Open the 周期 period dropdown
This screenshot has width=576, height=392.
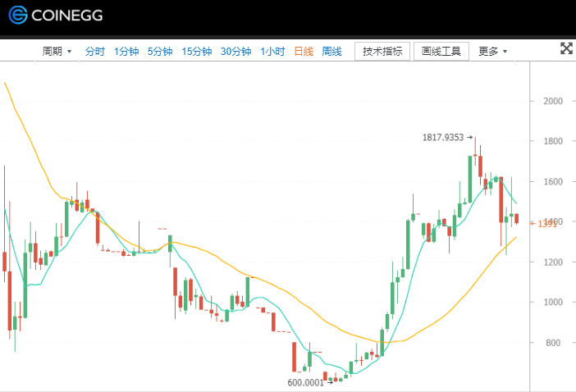point(57,52)
